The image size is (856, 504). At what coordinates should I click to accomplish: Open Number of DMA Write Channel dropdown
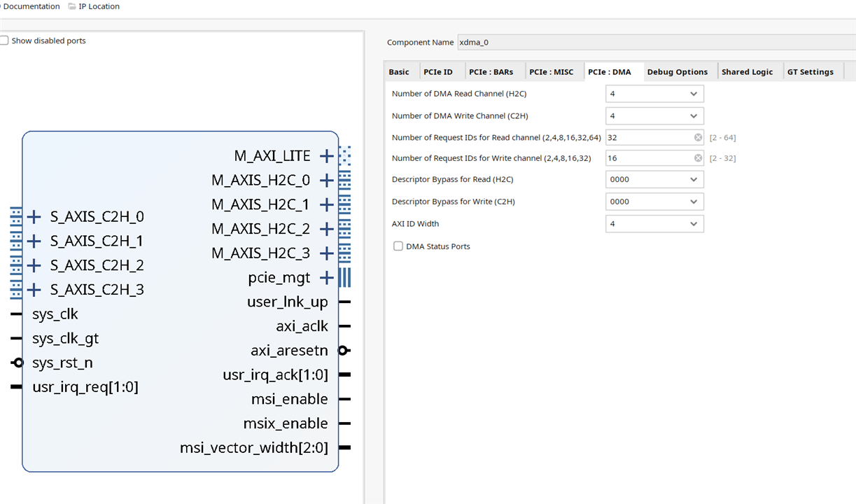654,116
